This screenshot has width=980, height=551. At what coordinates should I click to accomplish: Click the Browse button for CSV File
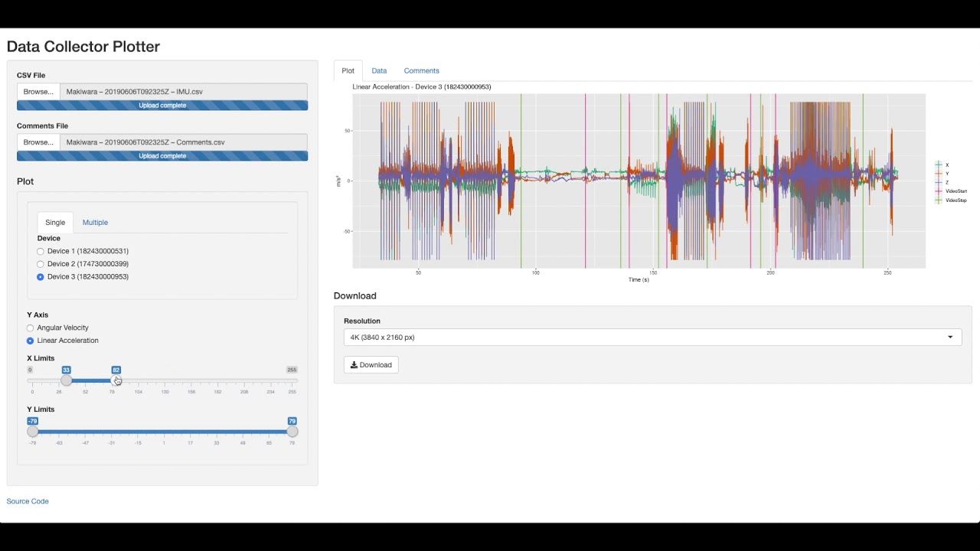[x=38, y=92]
